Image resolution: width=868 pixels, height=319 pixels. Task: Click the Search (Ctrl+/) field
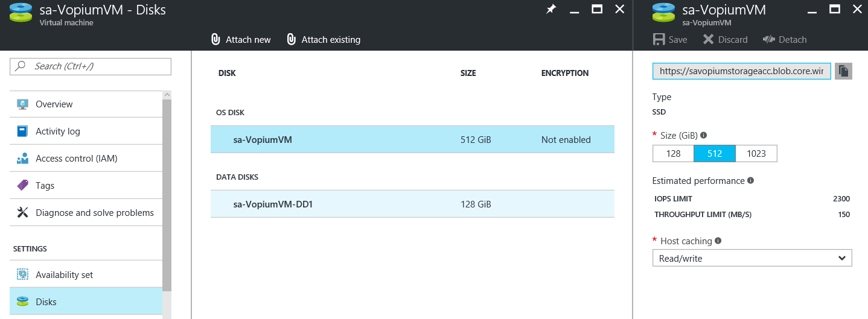91,66
